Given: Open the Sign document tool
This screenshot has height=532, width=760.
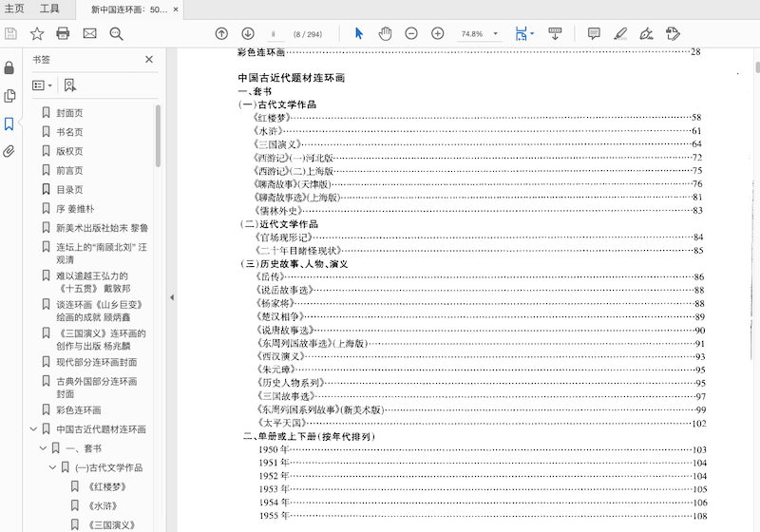Looking at the screenshot, I should click(x=646, y=33).
